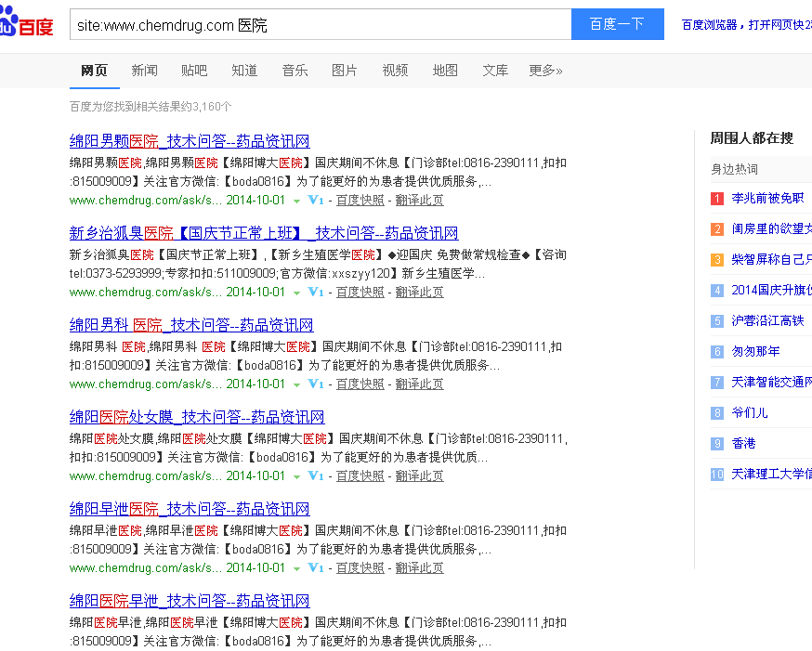Click the V1 badge on the 绵阳早泄医院 result
This screenshot has width=812, height=651.
[316, 567]
